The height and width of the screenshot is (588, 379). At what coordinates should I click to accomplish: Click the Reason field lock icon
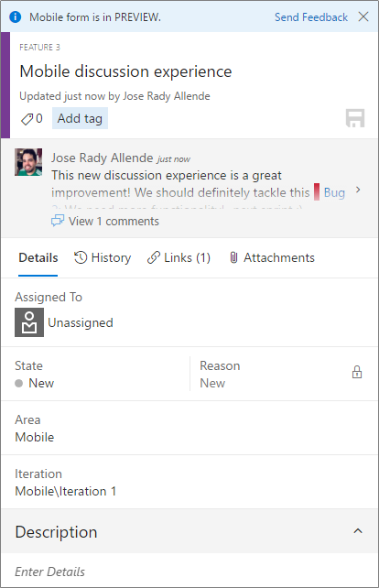coord(357,373)
